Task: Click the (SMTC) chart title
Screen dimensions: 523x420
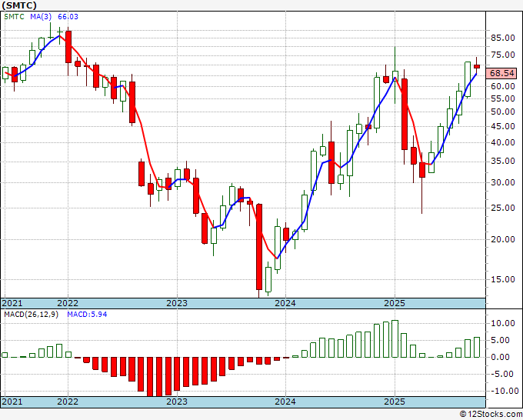Action: 18,5
